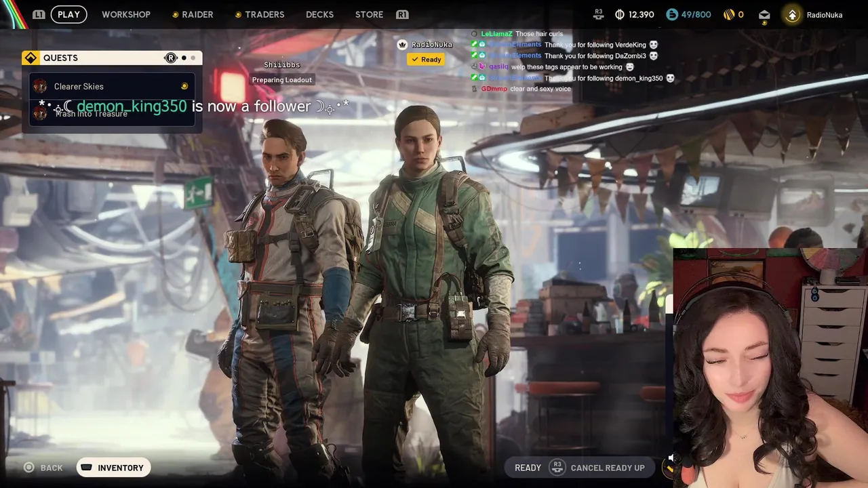Click the emote after qasilq's message
Image resolution: width=868 pixels, height=488 pixels.
point(629,67)
